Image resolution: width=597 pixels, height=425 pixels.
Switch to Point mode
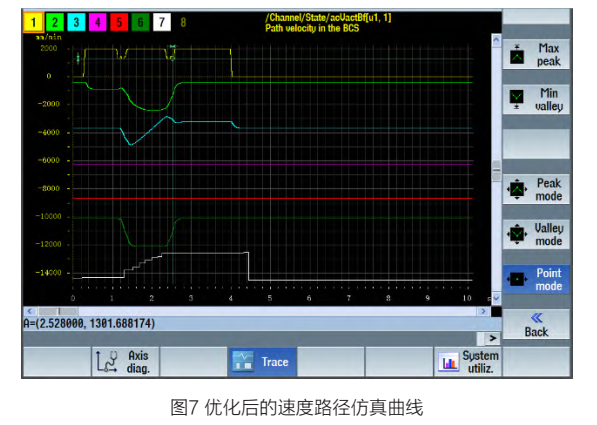(536, 279)
